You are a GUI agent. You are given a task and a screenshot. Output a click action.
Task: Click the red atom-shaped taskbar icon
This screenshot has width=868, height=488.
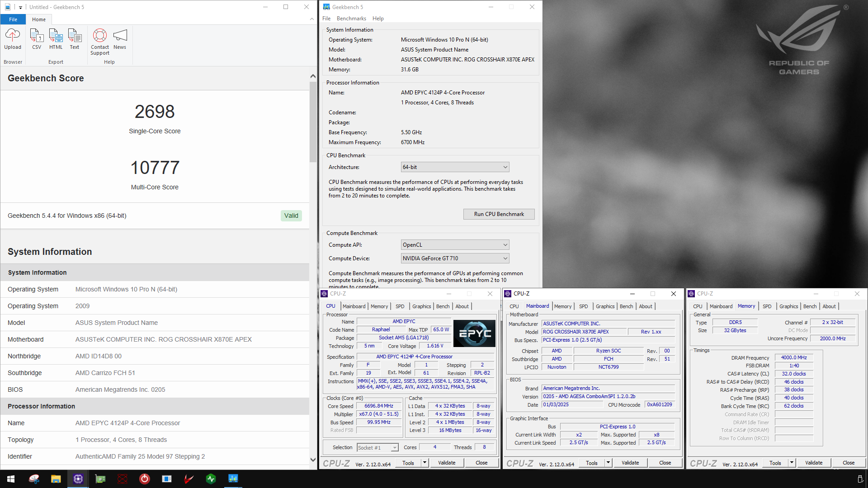coord(123,479)
